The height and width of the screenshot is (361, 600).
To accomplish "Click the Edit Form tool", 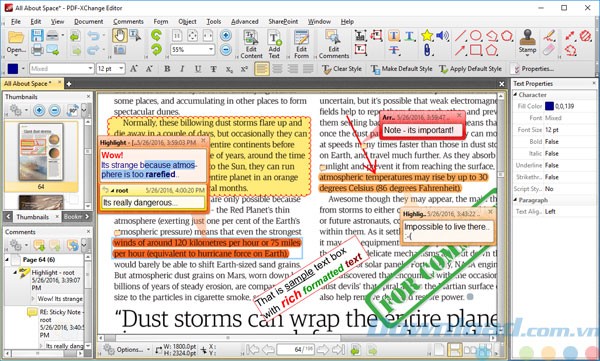I will tap(301, 44).
